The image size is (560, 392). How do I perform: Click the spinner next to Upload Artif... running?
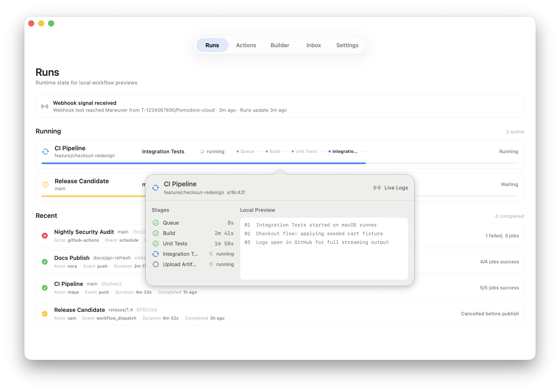coord(212,264)
